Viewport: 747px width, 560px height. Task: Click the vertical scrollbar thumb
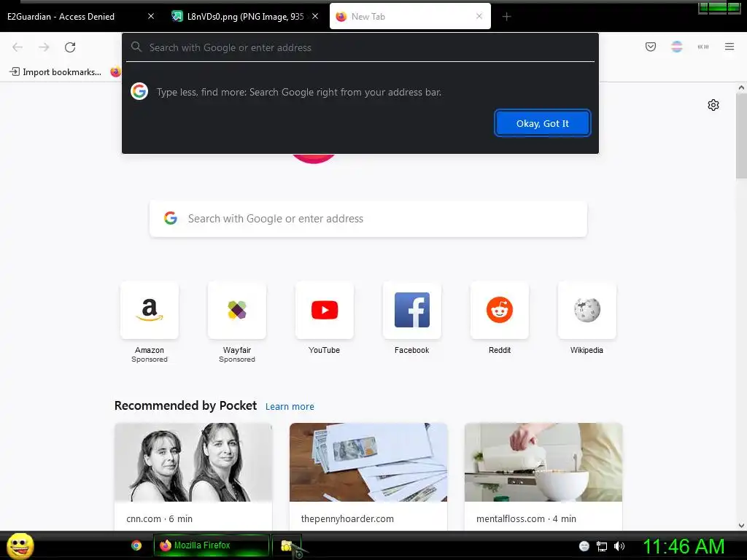click(x=741, y=136)
